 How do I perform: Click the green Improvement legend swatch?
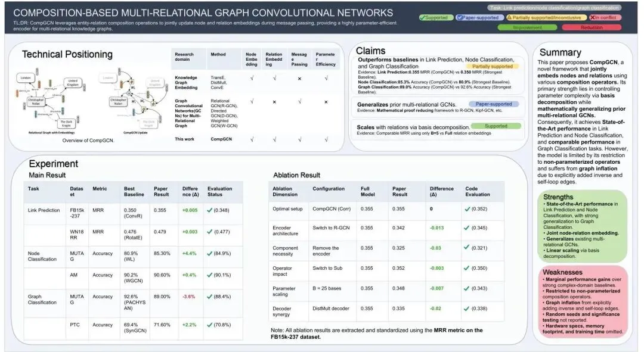[527, 27]
